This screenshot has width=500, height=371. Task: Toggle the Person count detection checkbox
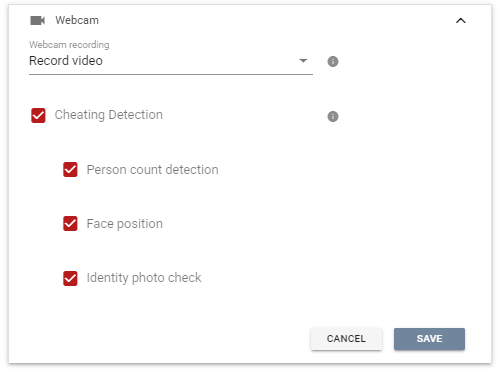point(70,170)
